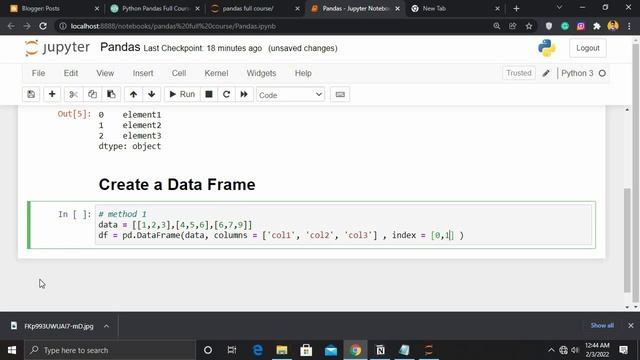The width and height of the screenshot is (640, 360).
Task: Open the Windows Start menu
Action: 12,350
